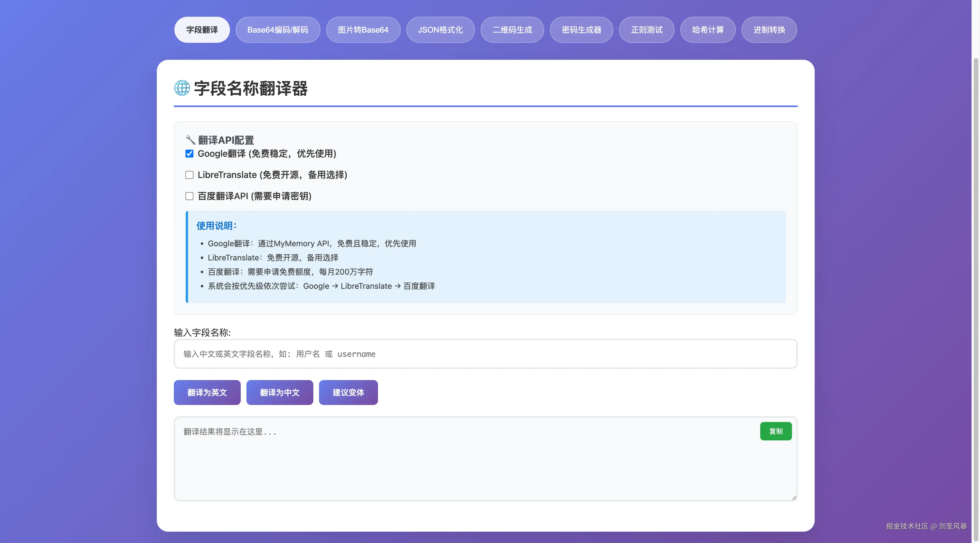Switch to the Base64编码/解码 tab
The image size is (980, 543).
(278, 30)
